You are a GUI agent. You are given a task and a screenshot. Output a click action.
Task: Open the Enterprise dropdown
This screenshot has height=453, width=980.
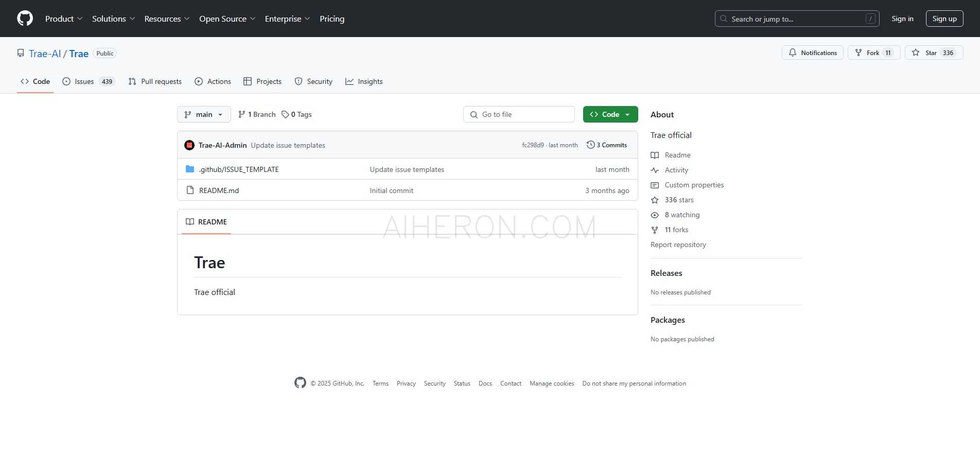[x=287, y=19]
